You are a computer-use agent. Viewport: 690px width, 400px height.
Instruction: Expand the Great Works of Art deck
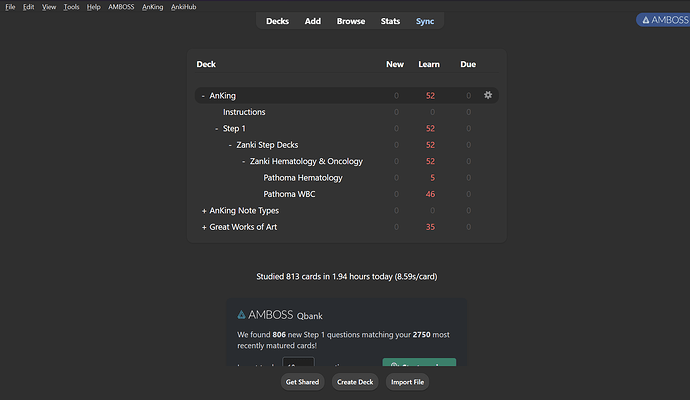[x=204, y=227]
